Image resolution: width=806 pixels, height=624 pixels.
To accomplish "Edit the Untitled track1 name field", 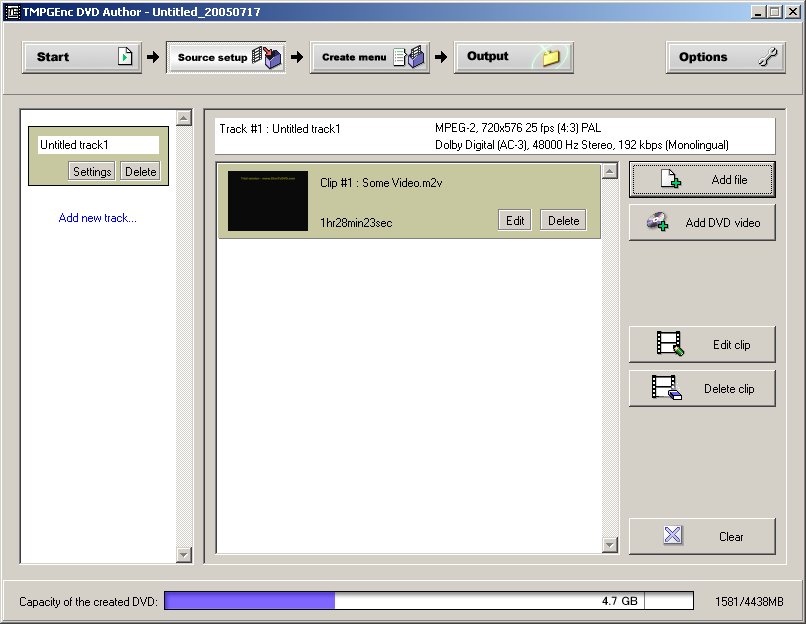I will (98, 145).
